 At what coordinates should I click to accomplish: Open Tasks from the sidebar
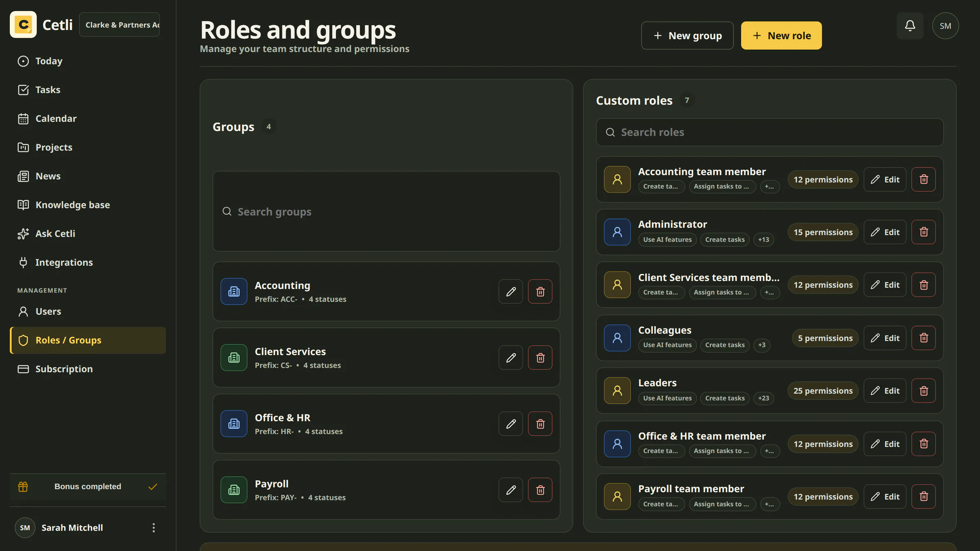tap(88, 90)
